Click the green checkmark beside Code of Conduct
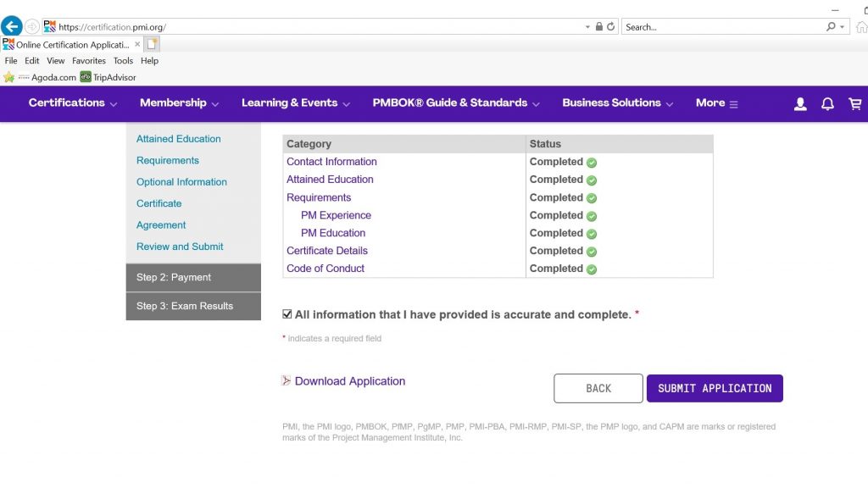Screen dimensions: 868x488 pyautogui.click(x=590, y=269)
